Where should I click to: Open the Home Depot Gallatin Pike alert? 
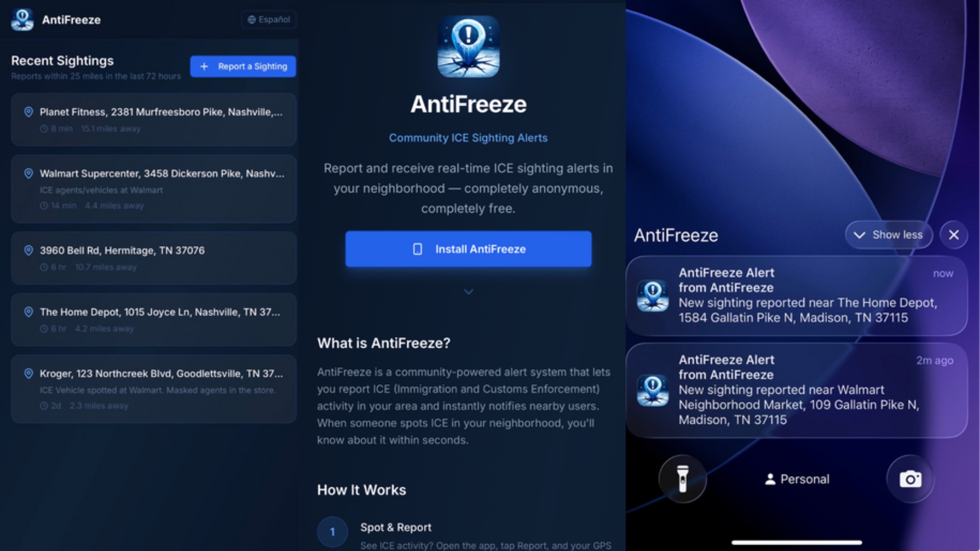pos(797,295)
